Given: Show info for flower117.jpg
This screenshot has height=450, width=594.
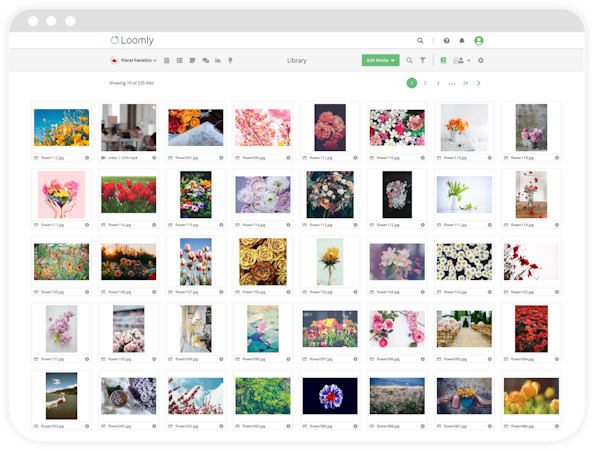Looking at the screenshot, I should click(87, 225).
